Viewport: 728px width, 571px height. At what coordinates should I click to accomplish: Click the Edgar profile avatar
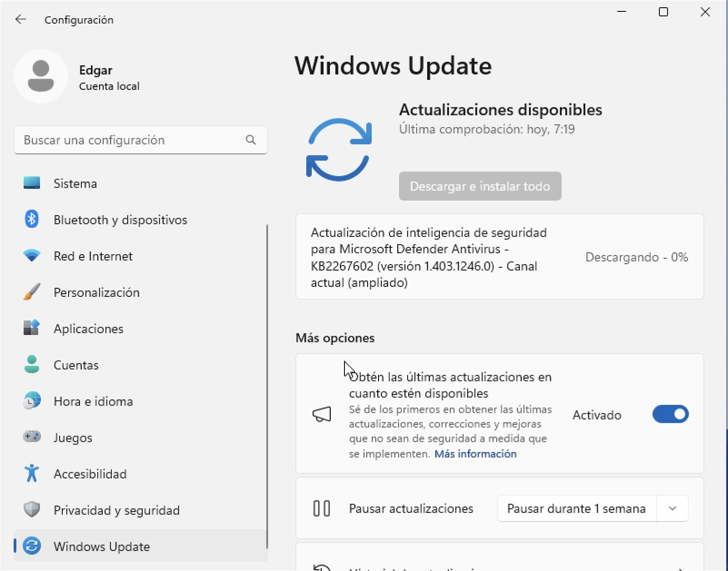[41, 76]
